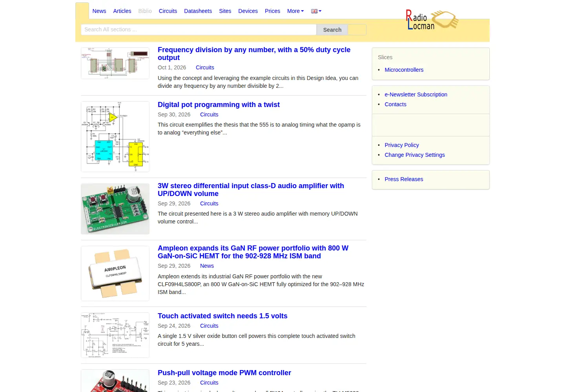Open the Datasheets section

click(198, 11)
